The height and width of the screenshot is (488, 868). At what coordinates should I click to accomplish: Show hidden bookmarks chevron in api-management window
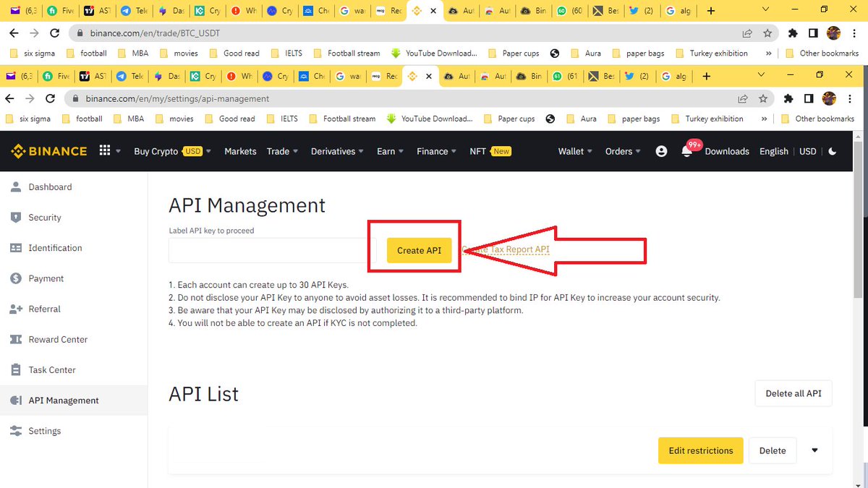(765, 119)
